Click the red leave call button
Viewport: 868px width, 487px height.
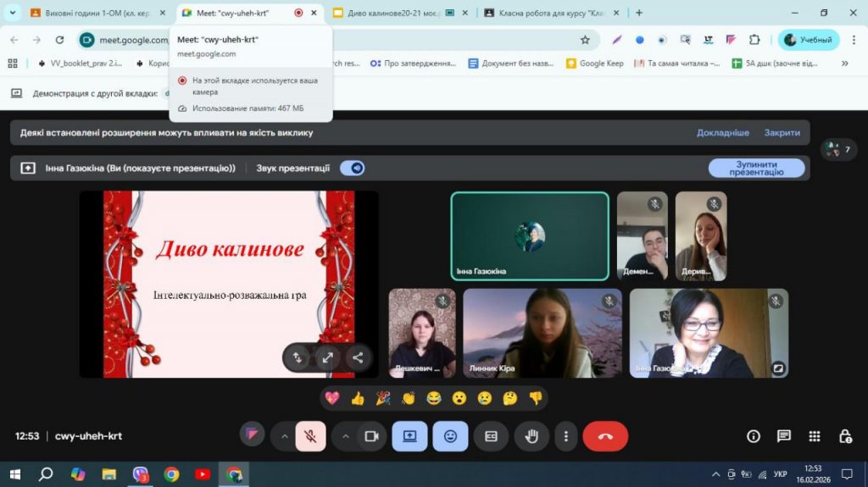click(x=605, y=436)
